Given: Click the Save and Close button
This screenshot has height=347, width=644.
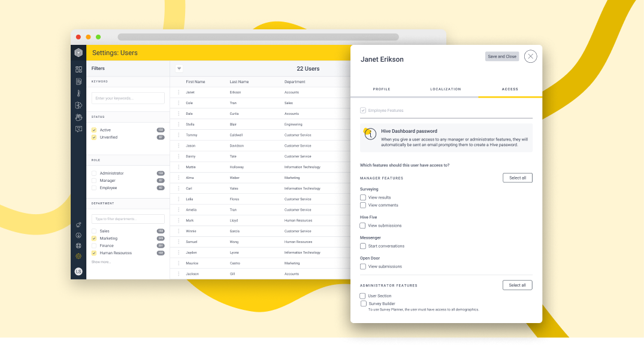Looking at the screenshot, I should [502, 57].
